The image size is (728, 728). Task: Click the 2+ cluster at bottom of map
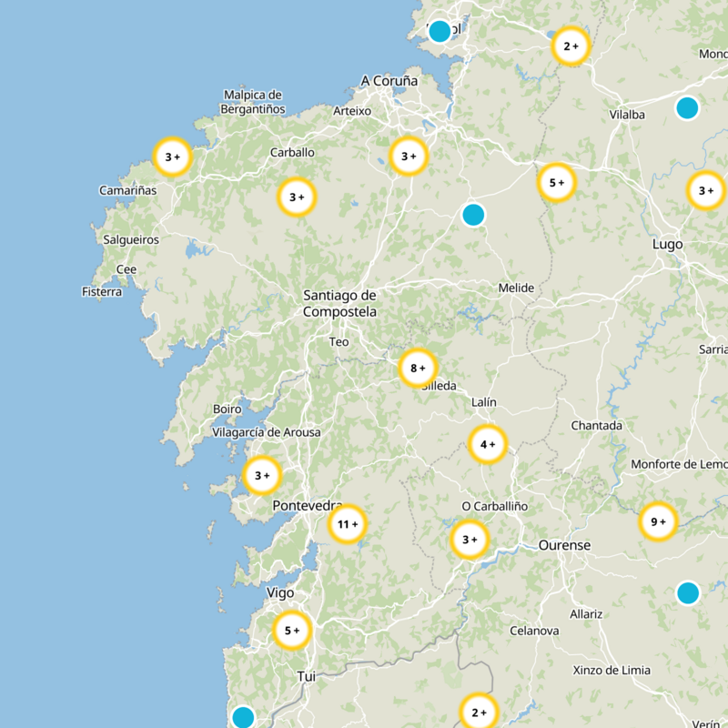tap(479, 712)
